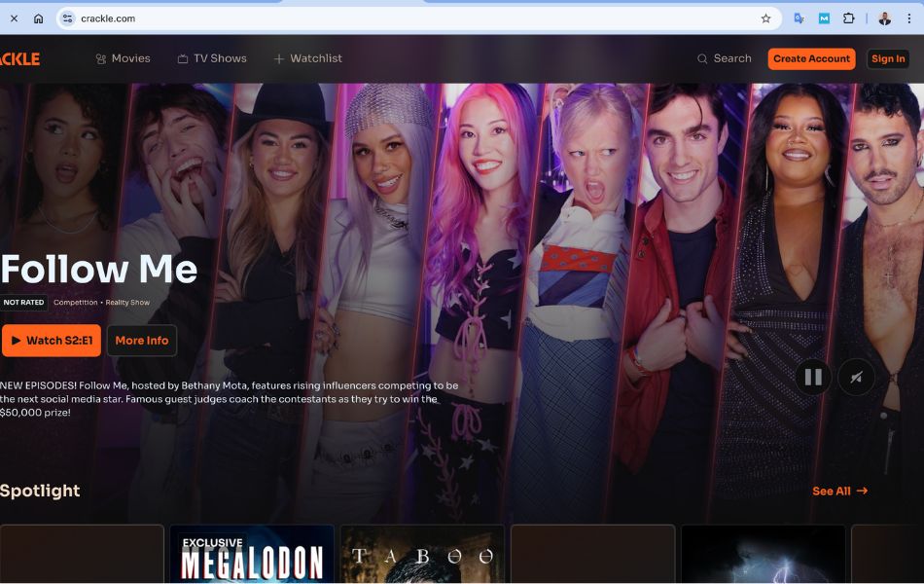Open the Movies menu item
Image resolution: width=924 pixels, height=584 pixels.
123,58
